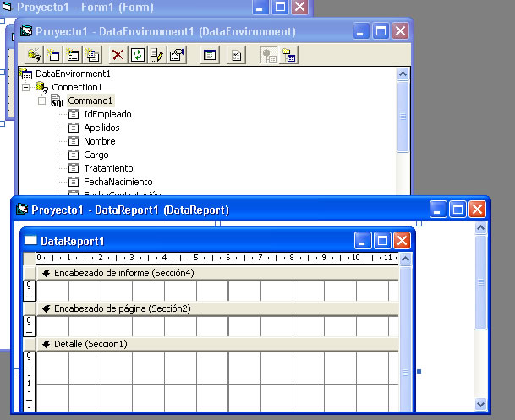
Task: Toggle Arrange by Object view
Action: (289, 55)
